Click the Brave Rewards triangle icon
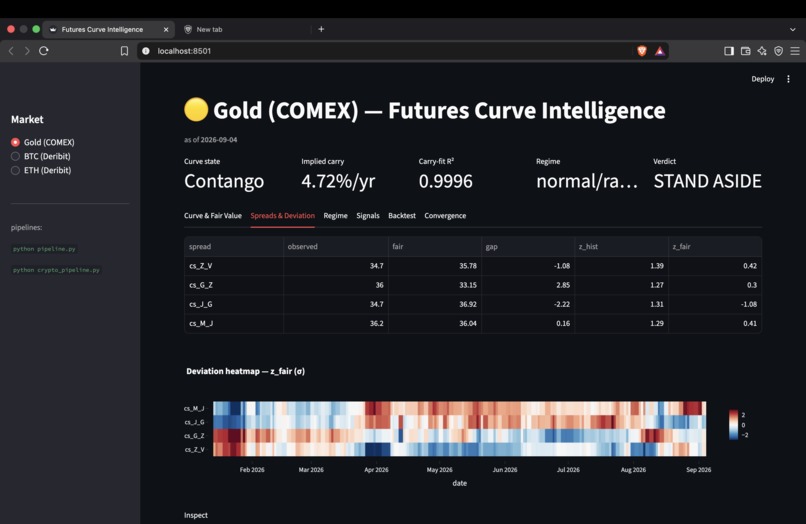Image resolution: width=806 pixels, height=524 pixels. pos(660,51)
